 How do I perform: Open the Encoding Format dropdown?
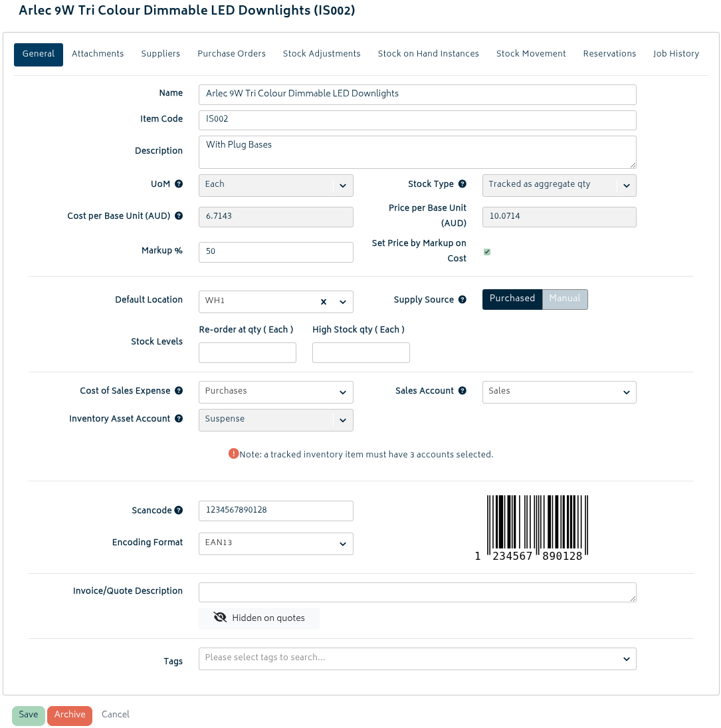(x=276, y=543)
